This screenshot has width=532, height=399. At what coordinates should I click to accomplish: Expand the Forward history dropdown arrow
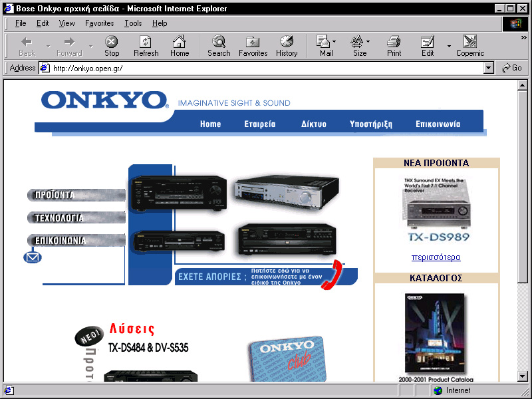coord(90,46)
